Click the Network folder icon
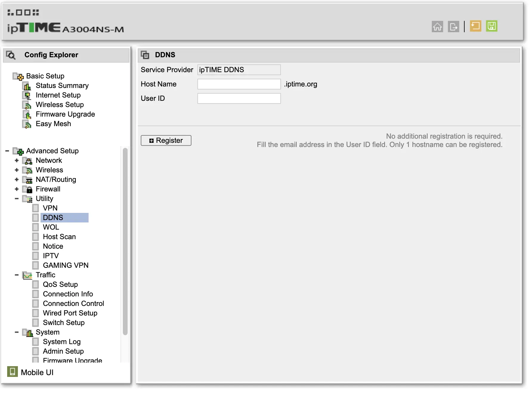Viewport: 532px width, 393px height. point(27,161)
